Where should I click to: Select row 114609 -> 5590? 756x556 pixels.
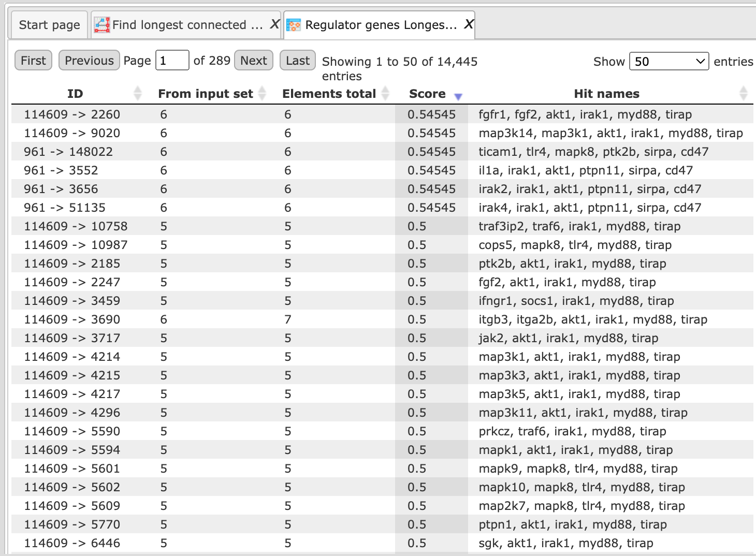click(382, 431)
